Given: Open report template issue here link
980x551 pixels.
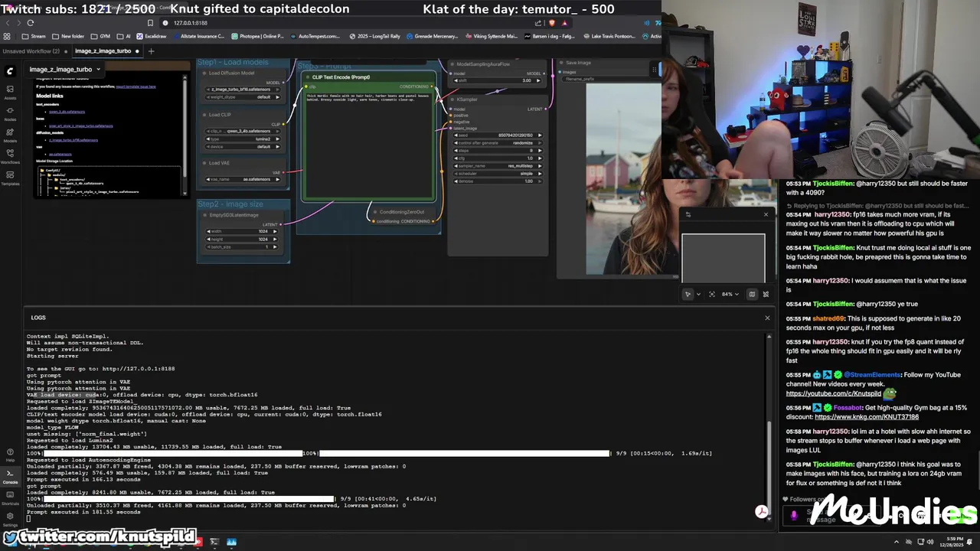Looking at the screenshot, I should pos(136,86).
